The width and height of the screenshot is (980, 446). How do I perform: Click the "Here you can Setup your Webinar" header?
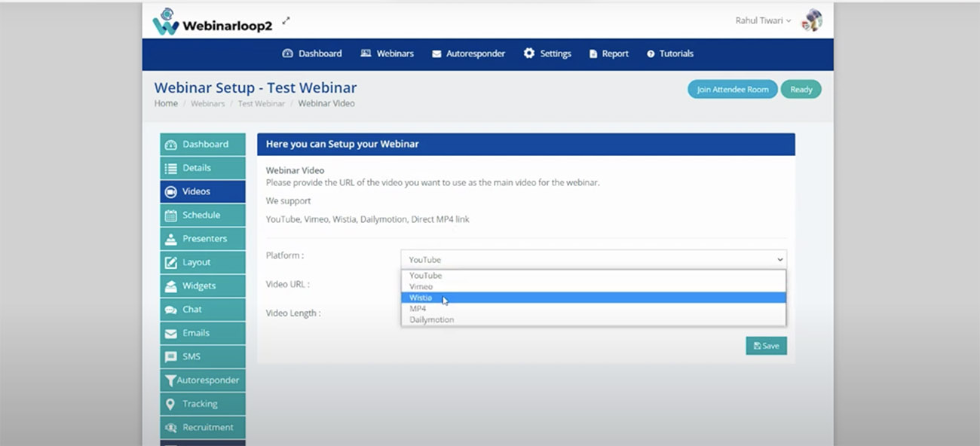point(526,144)
